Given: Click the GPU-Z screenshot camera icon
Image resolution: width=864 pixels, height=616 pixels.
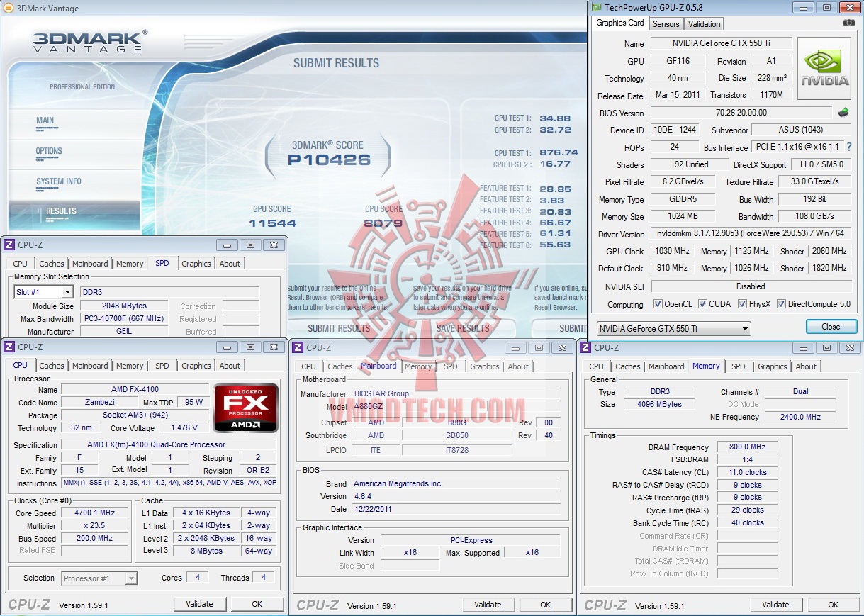Looking at the screenshot, I should click(849, 23).
